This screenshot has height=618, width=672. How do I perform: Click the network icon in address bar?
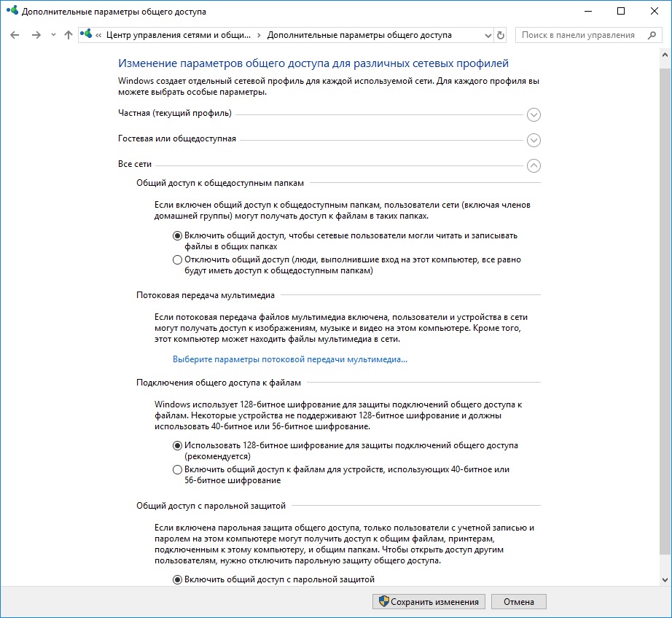(87, 35)
